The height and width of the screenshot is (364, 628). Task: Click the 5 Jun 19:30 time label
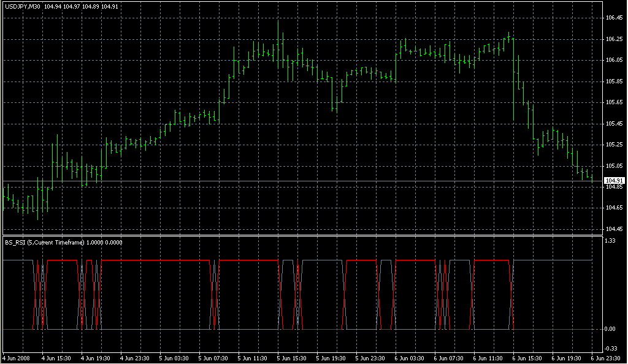pos(331,358)
